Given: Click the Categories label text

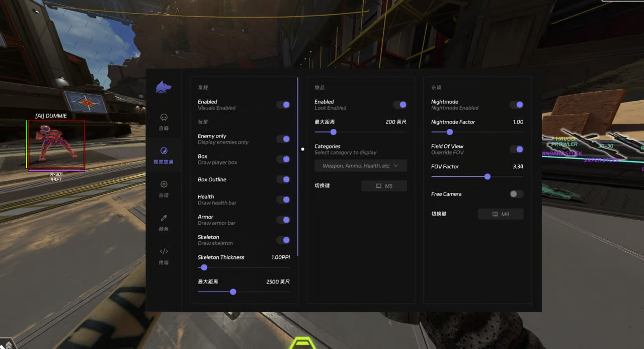Looking at the screenshot, I should (328, 146).
